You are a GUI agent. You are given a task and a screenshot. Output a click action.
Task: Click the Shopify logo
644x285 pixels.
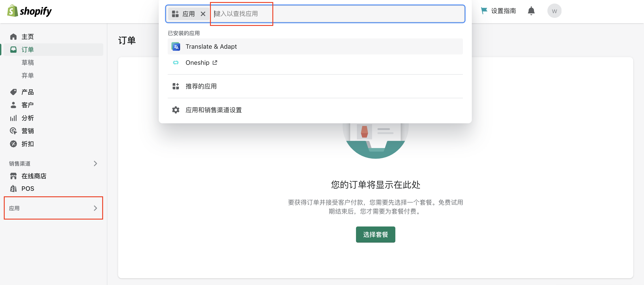[x=30, y=11]
